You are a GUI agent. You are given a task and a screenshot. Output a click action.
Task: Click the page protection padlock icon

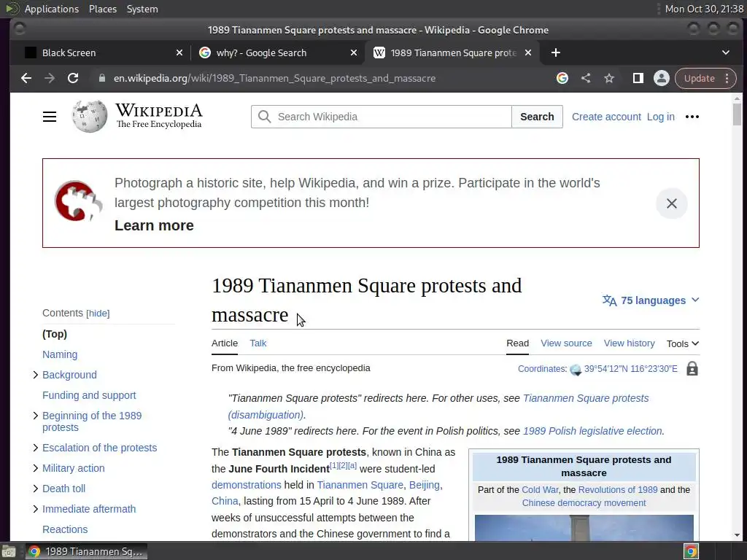click(692, 368)
